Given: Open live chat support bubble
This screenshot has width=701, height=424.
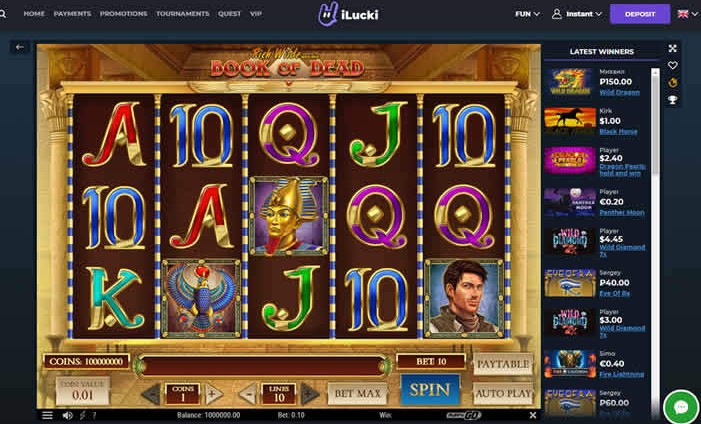Looking at the screenshot, I should pos(681,407).
